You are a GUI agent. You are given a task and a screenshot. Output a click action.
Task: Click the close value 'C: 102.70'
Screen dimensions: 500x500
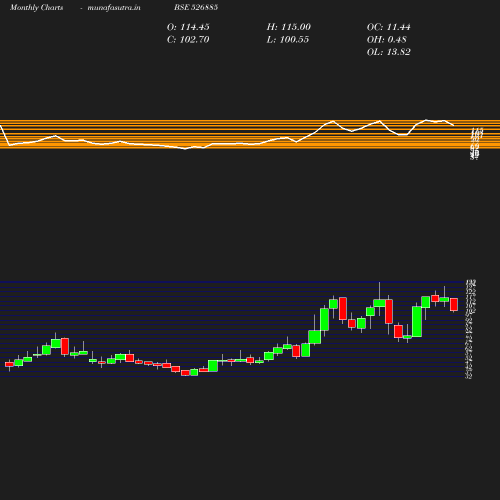[x=188, y=40]
